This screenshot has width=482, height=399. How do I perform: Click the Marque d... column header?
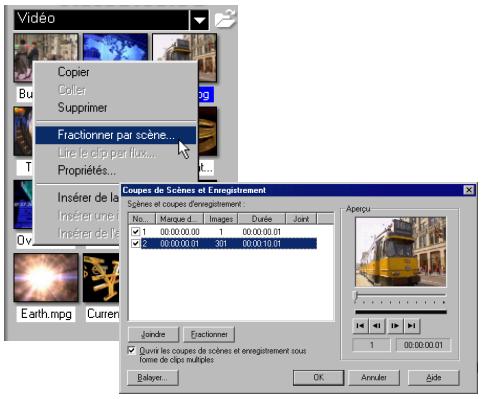pyautogui.click(x=180, y=219)
